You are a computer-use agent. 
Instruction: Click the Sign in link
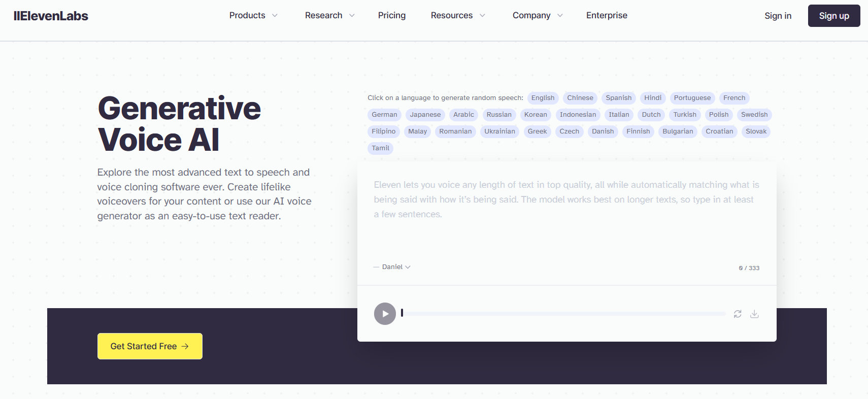[x=778, y=16]
